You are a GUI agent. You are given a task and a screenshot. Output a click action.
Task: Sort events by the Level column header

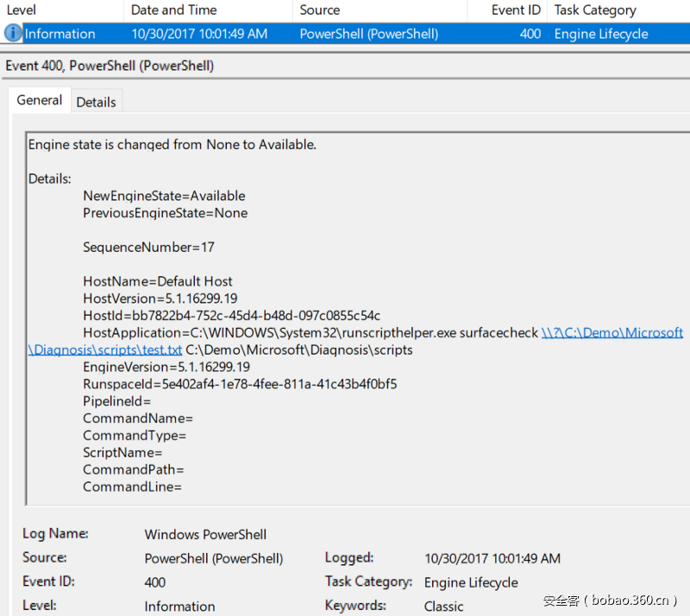(x=22, y=10)
